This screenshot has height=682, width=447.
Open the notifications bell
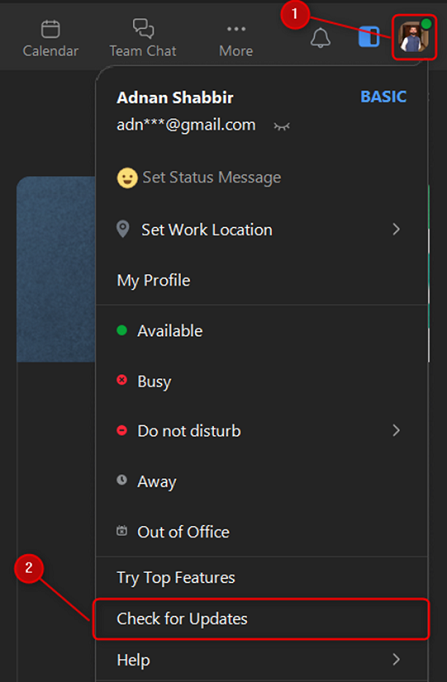coord(320,38)
